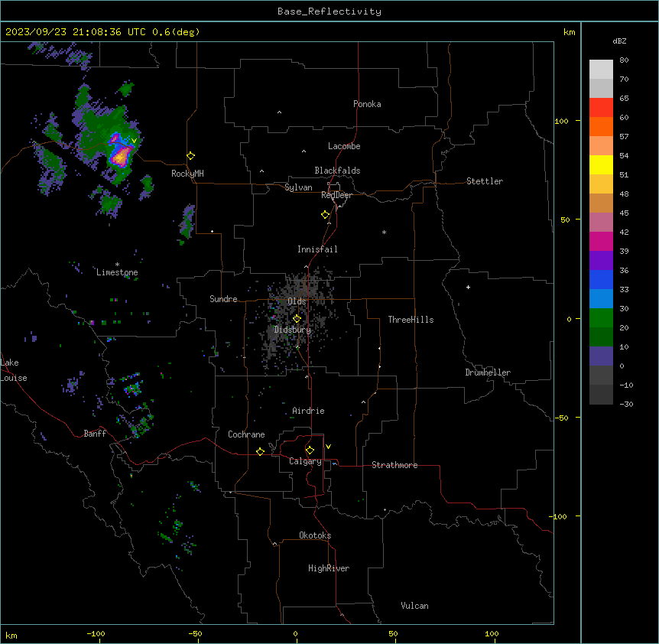The image size is (659, 644).
Task: Click the 2023/09/23 21:08:36 UTC timestamp
Action: click(x=76, y=32)
